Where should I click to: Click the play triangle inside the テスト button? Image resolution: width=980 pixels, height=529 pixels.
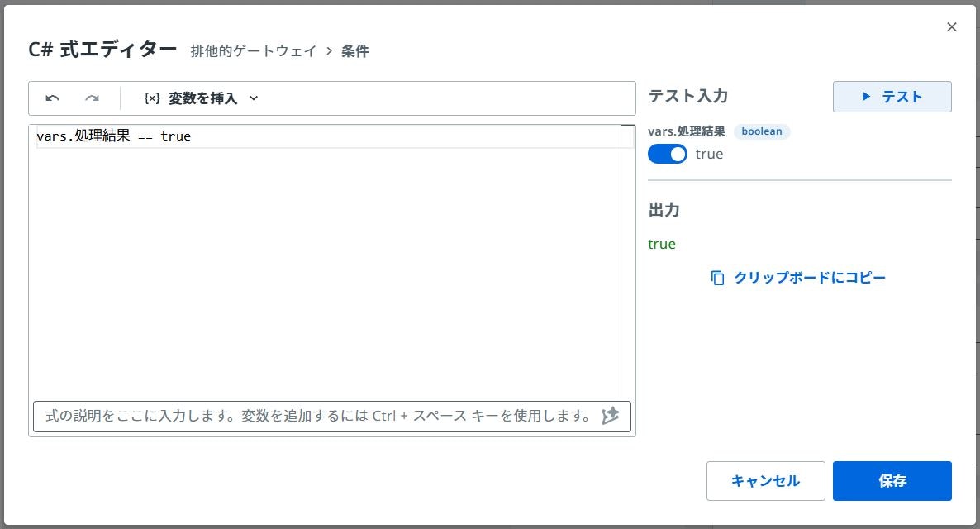click(x=866, y=97)
